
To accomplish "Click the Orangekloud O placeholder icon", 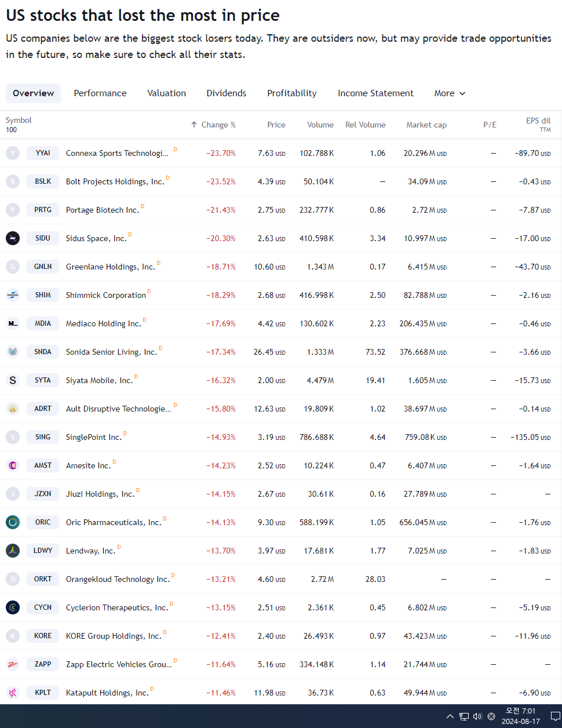I will coord(13,579).
